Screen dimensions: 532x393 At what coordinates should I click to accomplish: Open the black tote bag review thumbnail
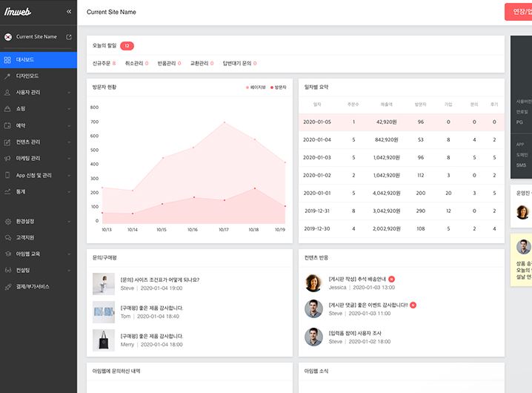click(x=103, y=340)
